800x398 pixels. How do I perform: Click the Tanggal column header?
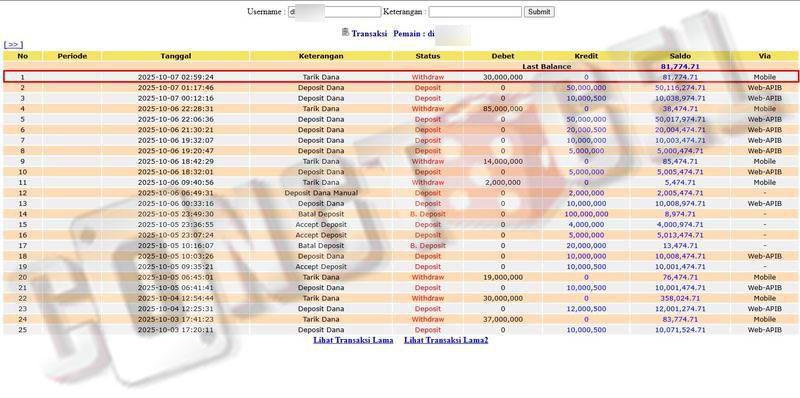[176, 56]
